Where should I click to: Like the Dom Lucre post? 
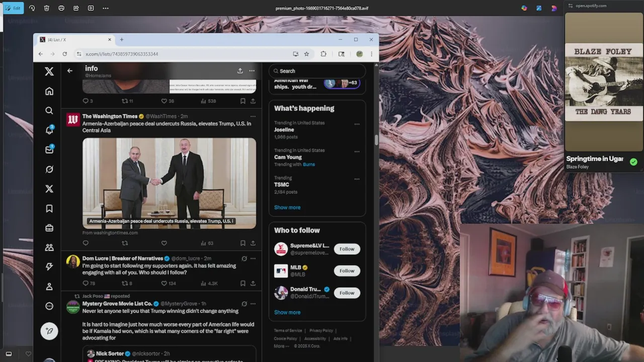pos(164,284)
